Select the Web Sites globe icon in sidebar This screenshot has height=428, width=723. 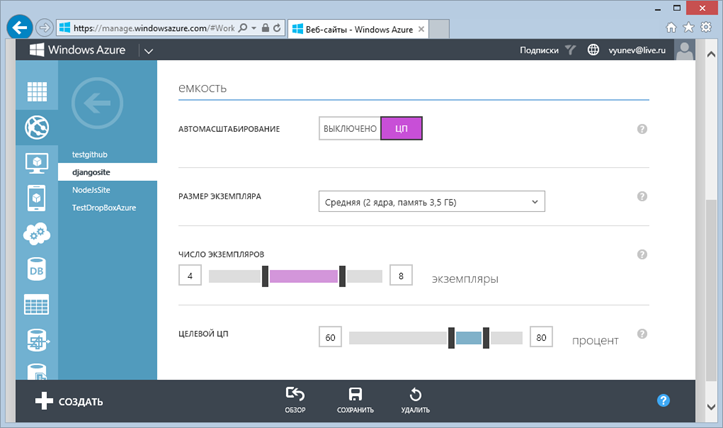37,127
